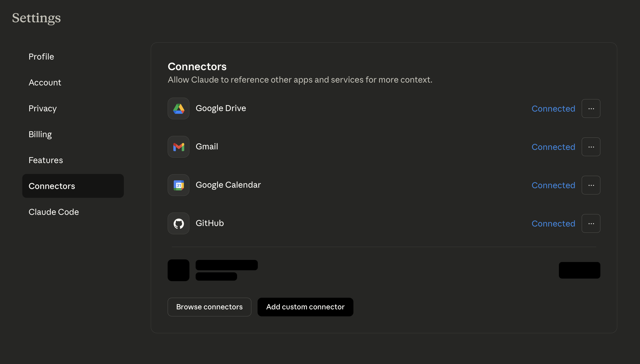Open Google Calendar connector options menu
Viewport: 640px width, 364px height.
click(591, 185)
